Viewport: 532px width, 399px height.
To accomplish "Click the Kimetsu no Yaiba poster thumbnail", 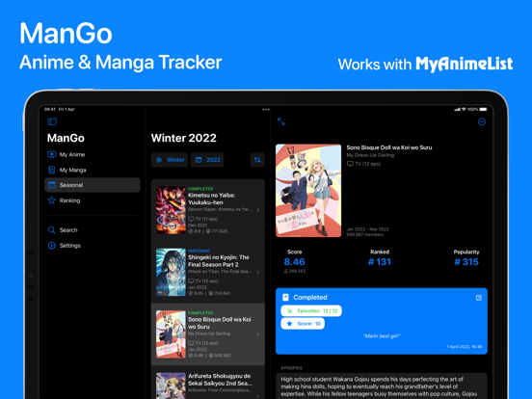I will (171, 210).
